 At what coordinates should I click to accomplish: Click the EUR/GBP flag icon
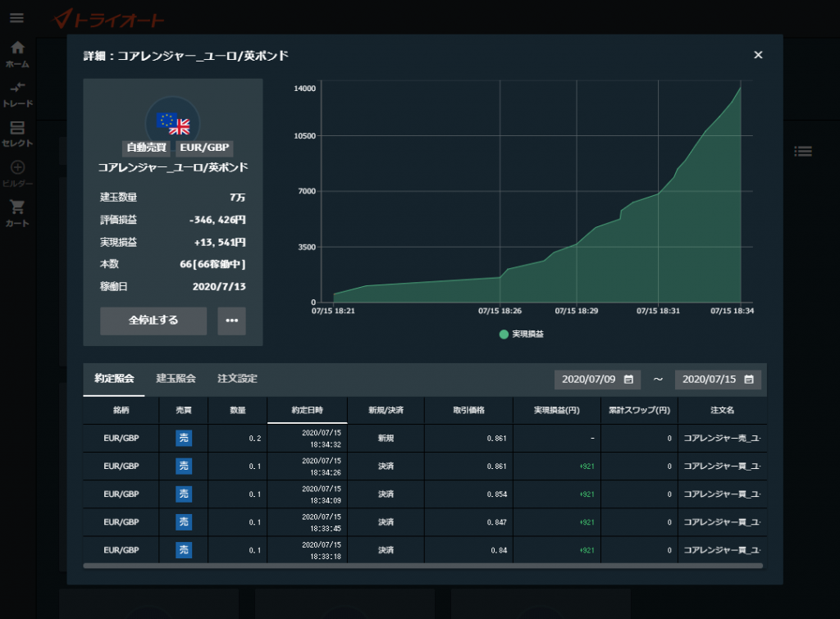coord(173,123)
